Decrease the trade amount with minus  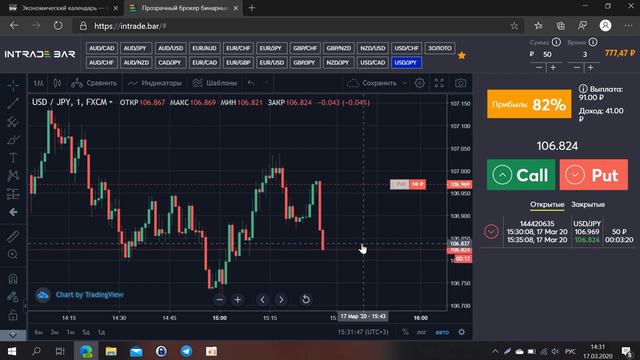(539, 67)
